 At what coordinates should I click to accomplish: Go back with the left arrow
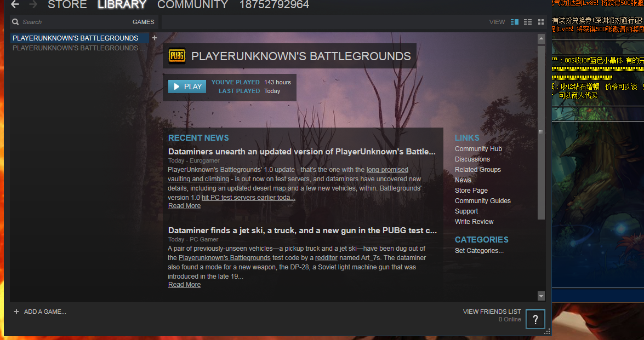click(x=15, y=4)
